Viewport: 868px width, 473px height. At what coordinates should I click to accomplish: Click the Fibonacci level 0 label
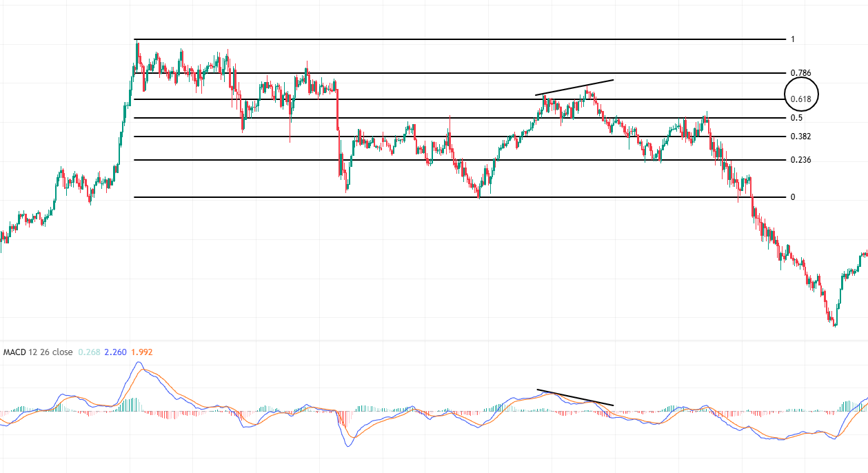click(793, 197)
